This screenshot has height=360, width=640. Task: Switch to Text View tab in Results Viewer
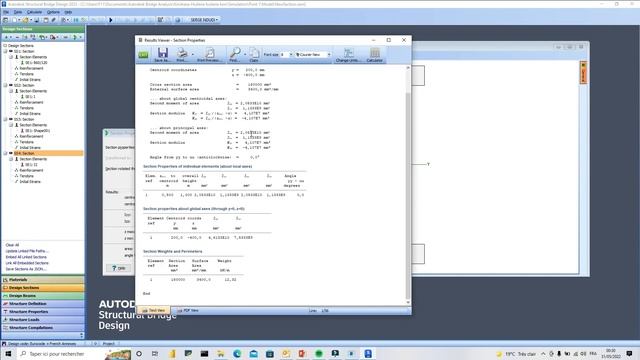[x=153, y=311]
